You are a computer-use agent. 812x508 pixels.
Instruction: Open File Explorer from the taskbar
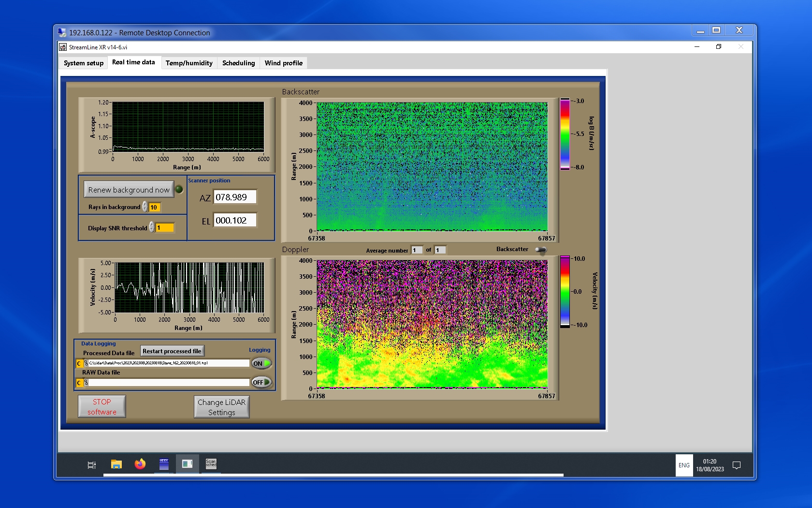tap(116, 464)
